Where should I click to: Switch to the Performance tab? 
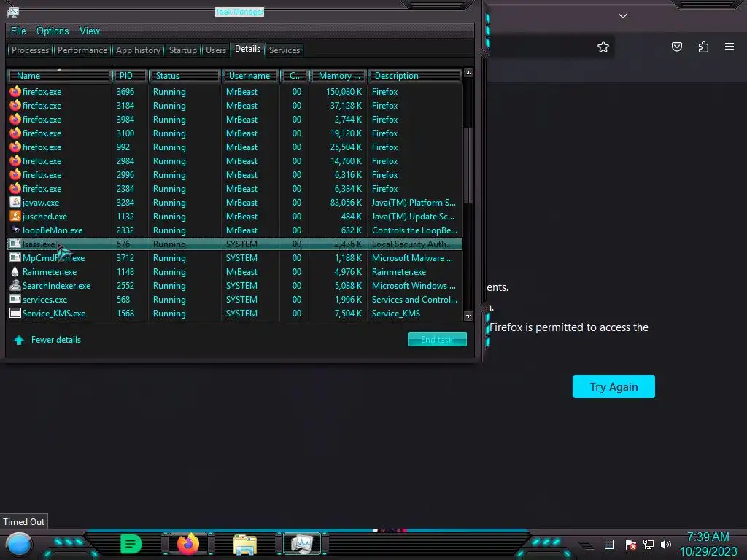pos(82,50)
